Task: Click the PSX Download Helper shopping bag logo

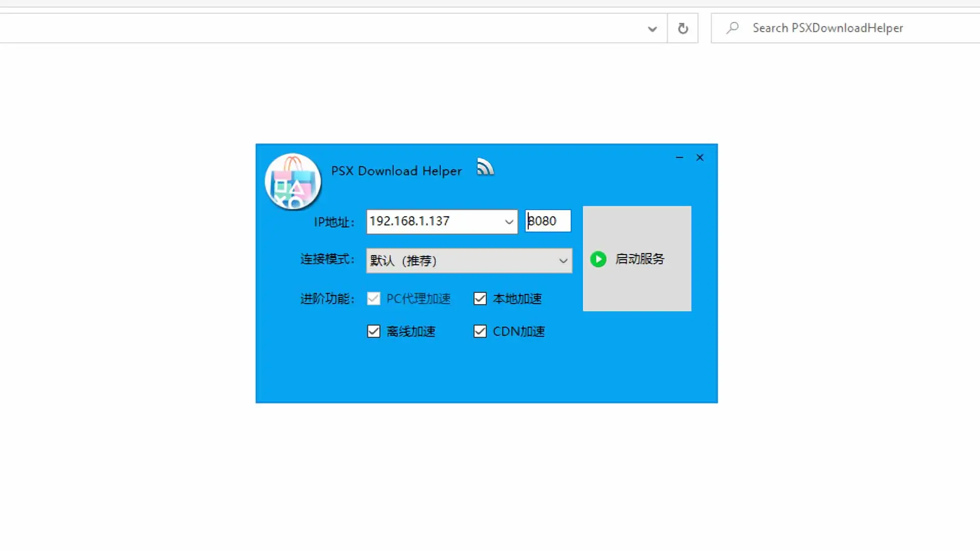Action: click(292, 182)
